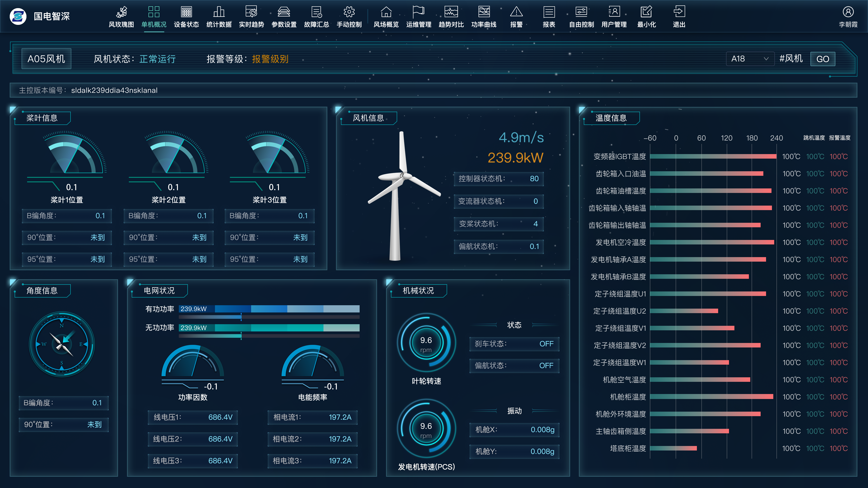This screenshot has width=868, height=488.
Task: Select the 桨叶信息 panel title
Action: (x=42, y=118)
